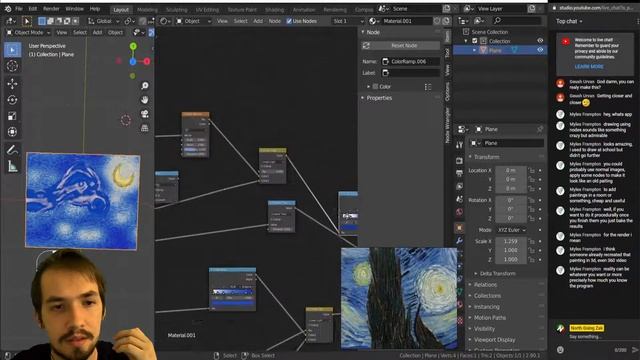Viewport: 640px width, 360px height.
Task: Open Render menu
Action: (x=51, y=9)
